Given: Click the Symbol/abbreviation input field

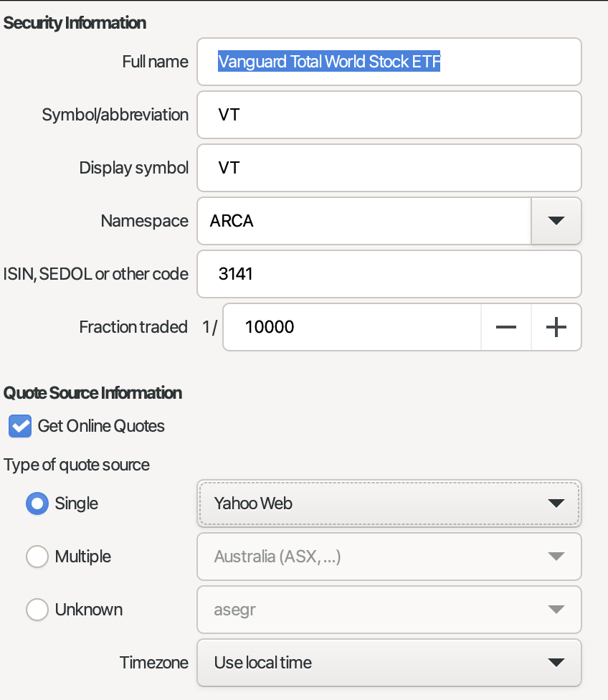Looking at the screenshot, I should 389,115.
